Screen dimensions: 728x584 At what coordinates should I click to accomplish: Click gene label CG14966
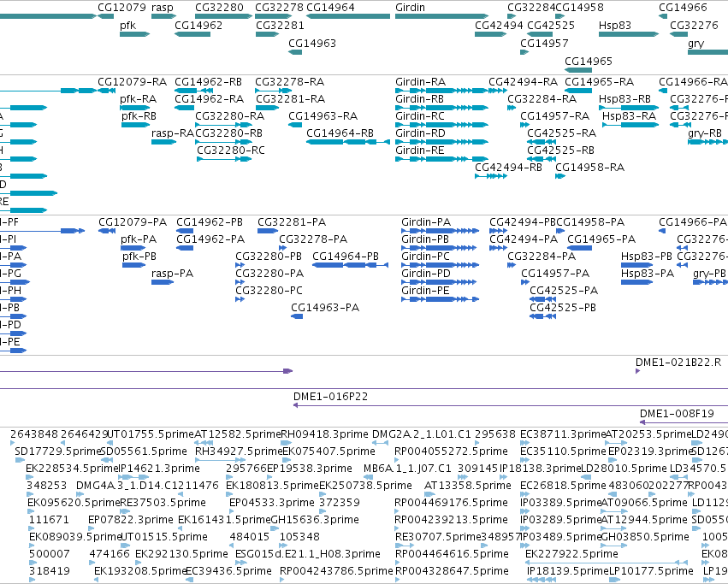pos(683,8)
